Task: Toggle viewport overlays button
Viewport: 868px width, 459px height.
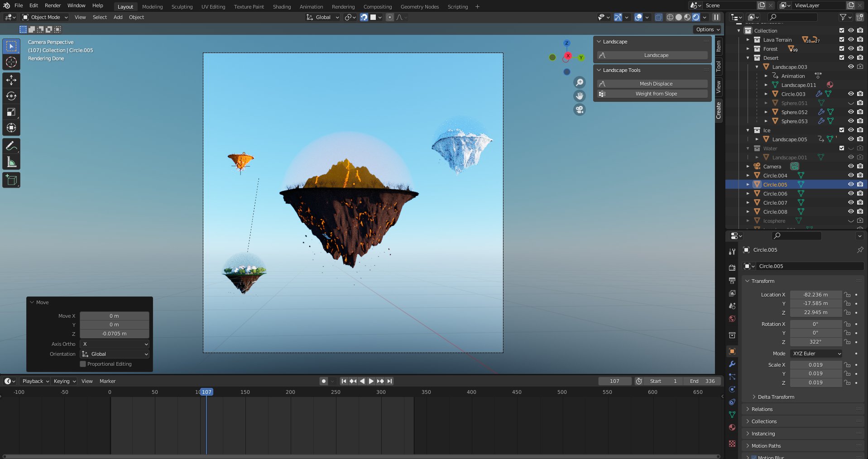Action: 638,17
